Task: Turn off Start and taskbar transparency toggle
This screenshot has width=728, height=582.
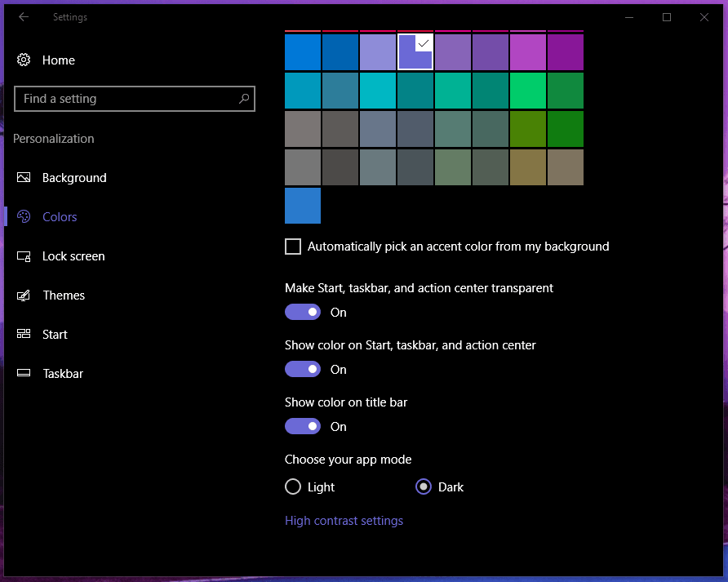Action: click(303, 312)
